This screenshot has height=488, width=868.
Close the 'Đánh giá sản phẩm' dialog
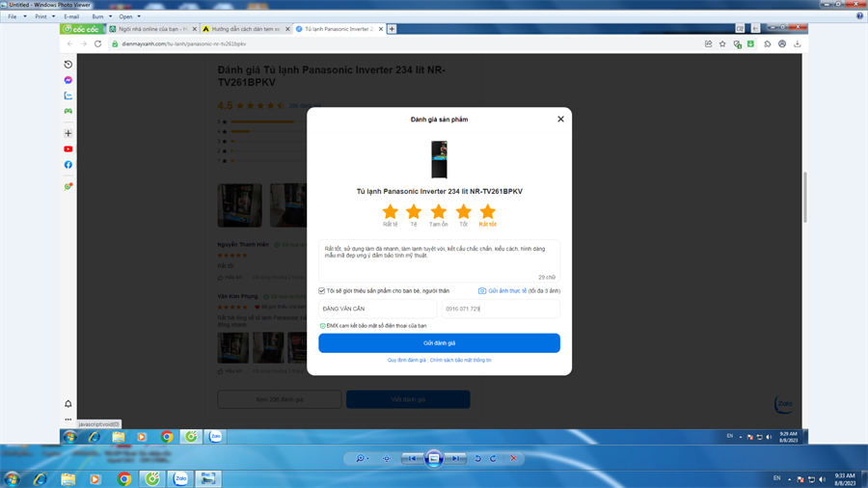coord(560,119)
